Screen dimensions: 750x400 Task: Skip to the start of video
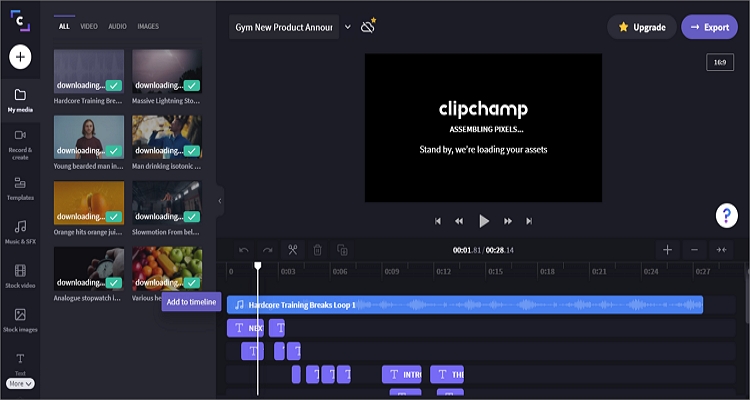(438, 221)
